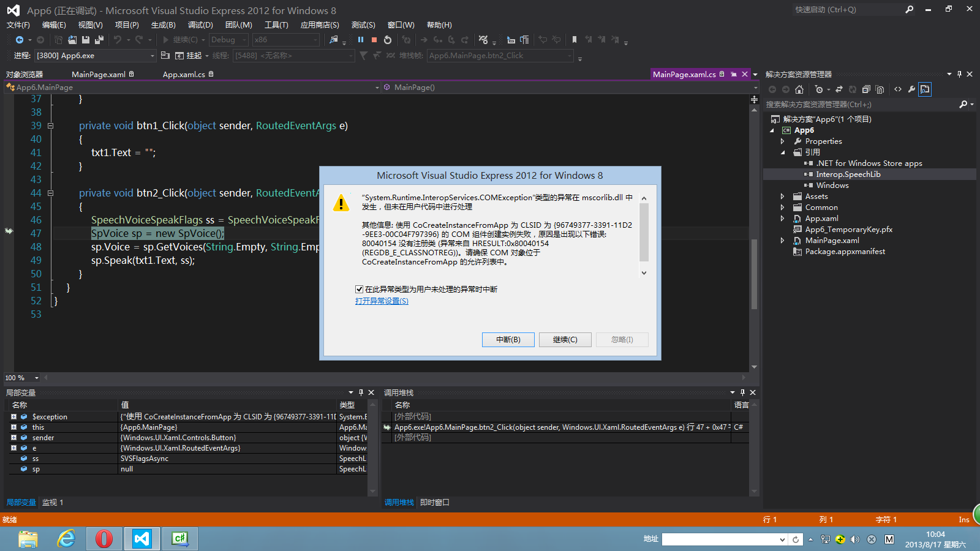Toggle Preview Selected Items icon

tap(925, 89)
